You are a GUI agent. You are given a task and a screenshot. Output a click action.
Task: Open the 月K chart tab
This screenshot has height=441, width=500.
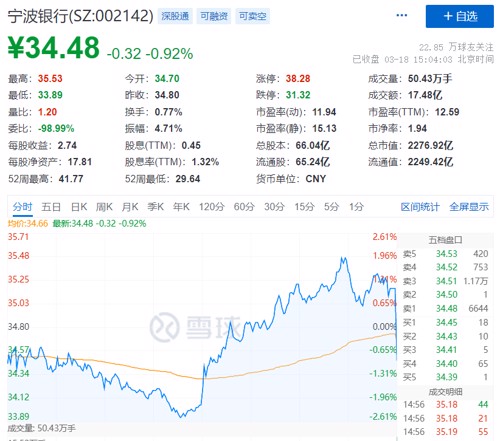click(x=130, y=207)
